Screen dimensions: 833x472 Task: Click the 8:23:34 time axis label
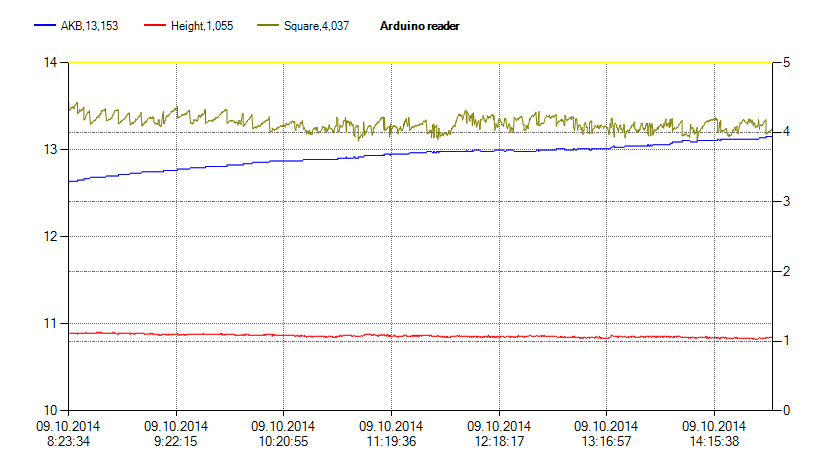[x=69, y=440]
